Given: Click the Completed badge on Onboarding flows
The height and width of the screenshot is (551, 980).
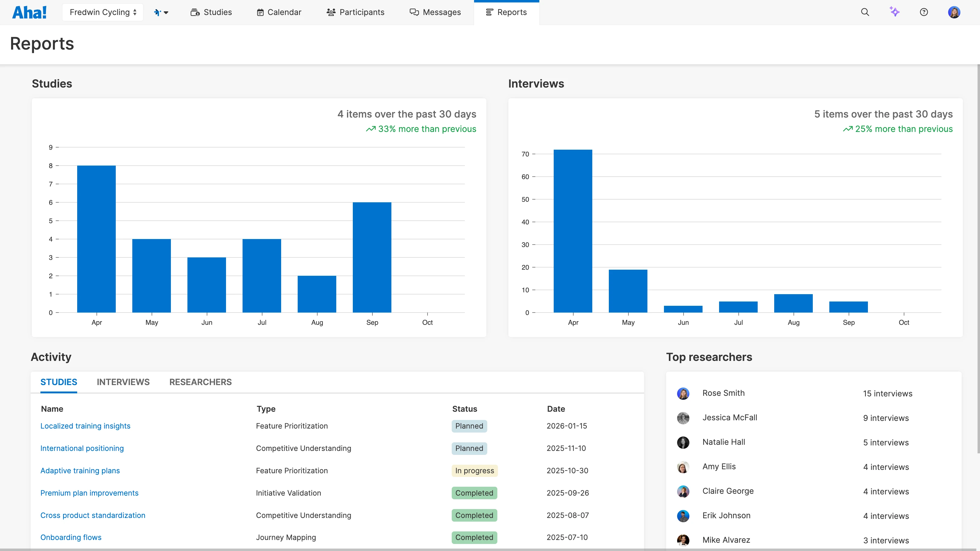Looking at the screenshot, I should point(474,537).
